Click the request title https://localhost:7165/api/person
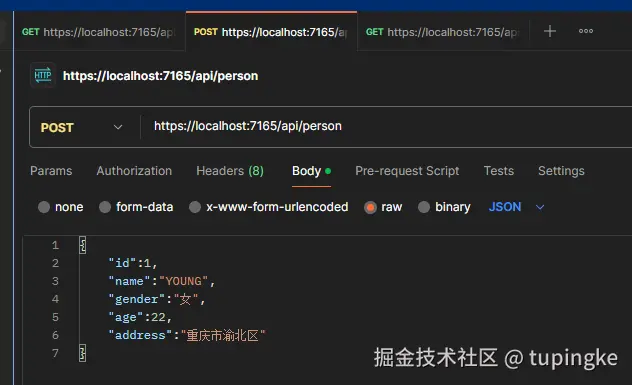The height and width of the screenshot is (385, 632). tap(160, 76)
